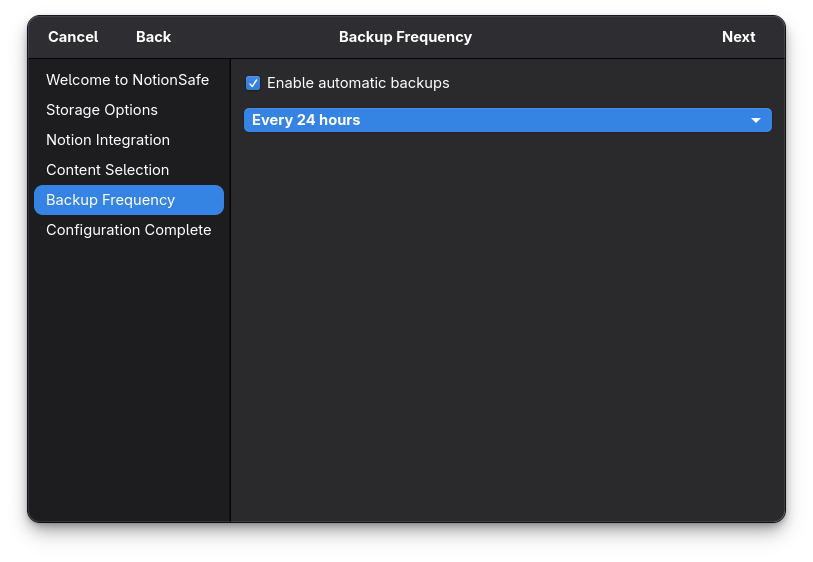Click the blank sidebar space under Configuration Complete
The image size is (813, 562).
129,380
